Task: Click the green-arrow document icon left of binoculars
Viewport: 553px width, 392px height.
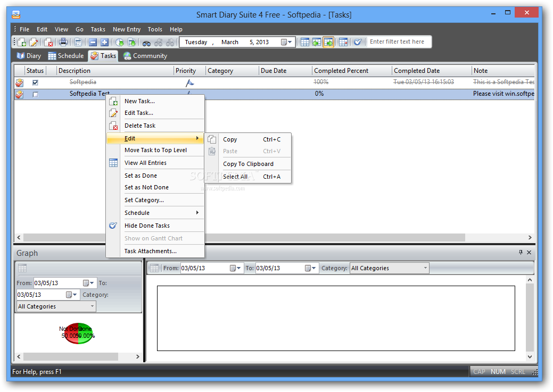Action: click(131, 43)
